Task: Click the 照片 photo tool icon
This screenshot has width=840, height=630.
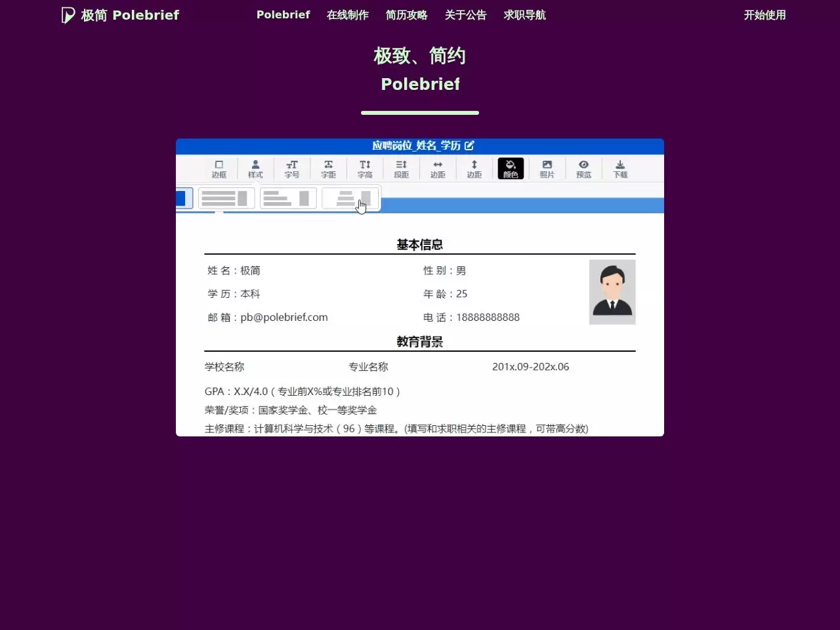Action: 547,169
